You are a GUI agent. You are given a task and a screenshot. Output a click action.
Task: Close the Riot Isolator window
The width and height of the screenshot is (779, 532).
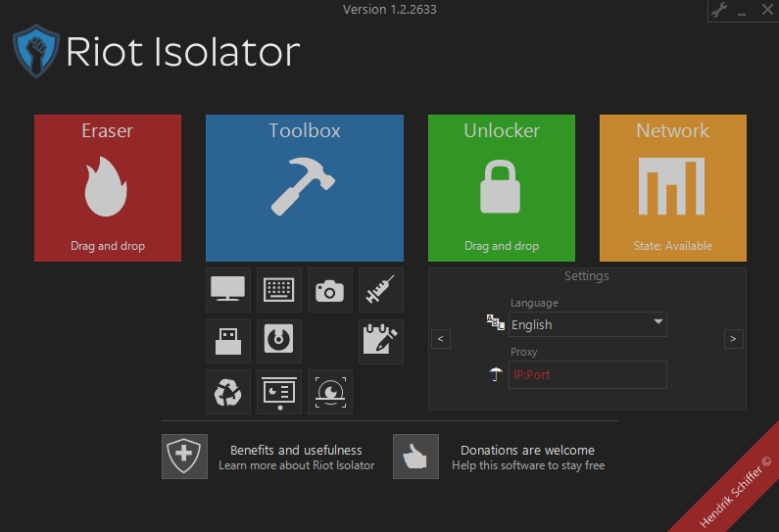click(x=767, y=10)
